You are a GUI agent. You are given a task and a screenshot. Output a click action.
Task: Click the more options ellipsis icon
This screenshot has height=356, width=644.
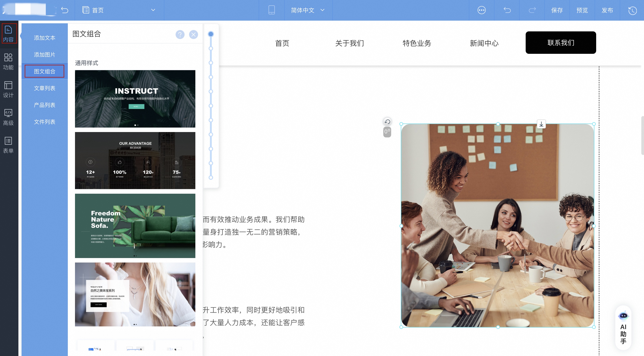pos(481,10)
